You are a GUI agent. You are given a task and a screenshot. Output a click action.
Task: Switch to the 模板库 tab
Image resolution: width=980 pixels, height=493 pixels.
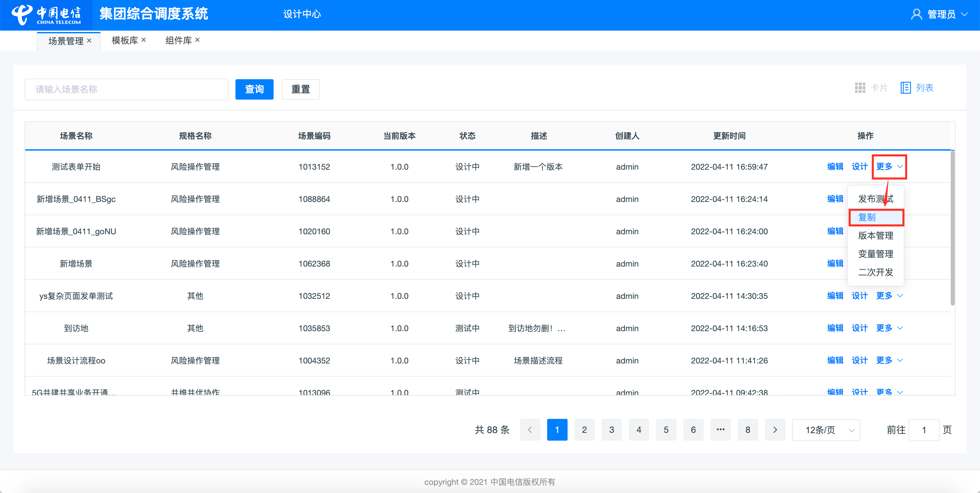pyautogui.click(x=125, y=40)
